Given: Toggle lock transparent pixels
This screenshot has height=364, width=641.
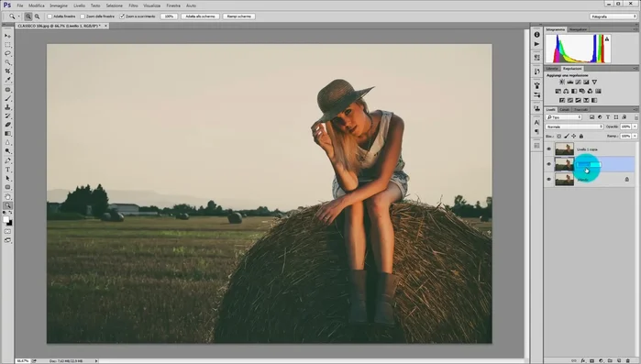Looking at the screenshot, I should point(558,136).
